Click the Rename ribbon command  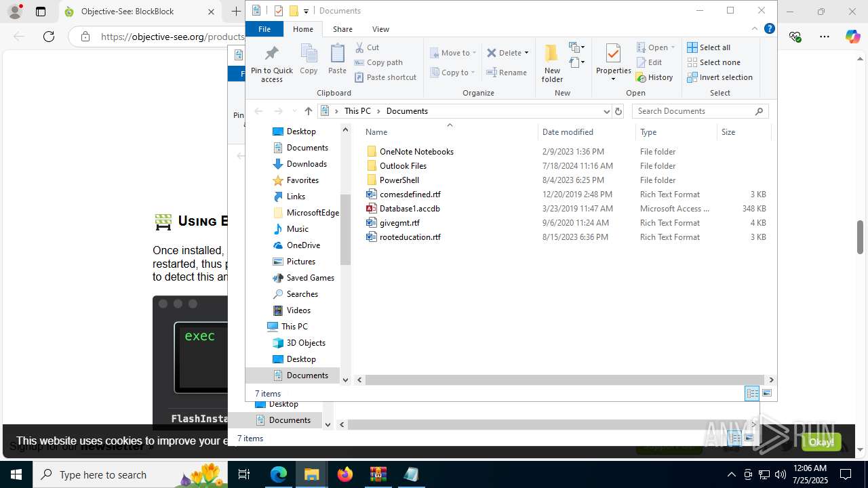507,73
